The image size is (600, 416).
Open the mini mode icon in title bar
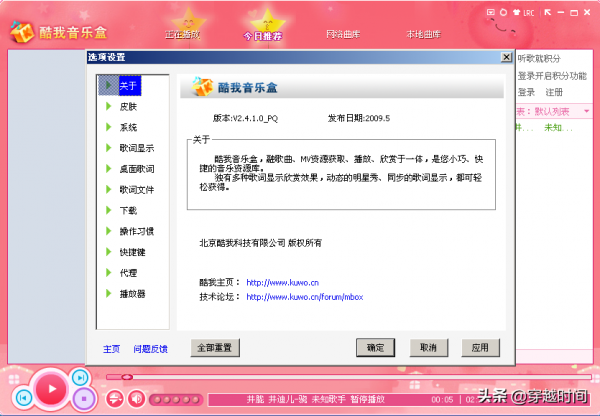(x=490, y=12)
